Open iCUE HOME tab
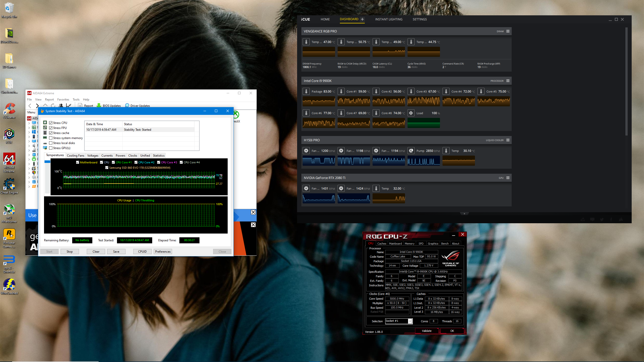The height and width of the screenshot is (362, 644). [325, 19]
